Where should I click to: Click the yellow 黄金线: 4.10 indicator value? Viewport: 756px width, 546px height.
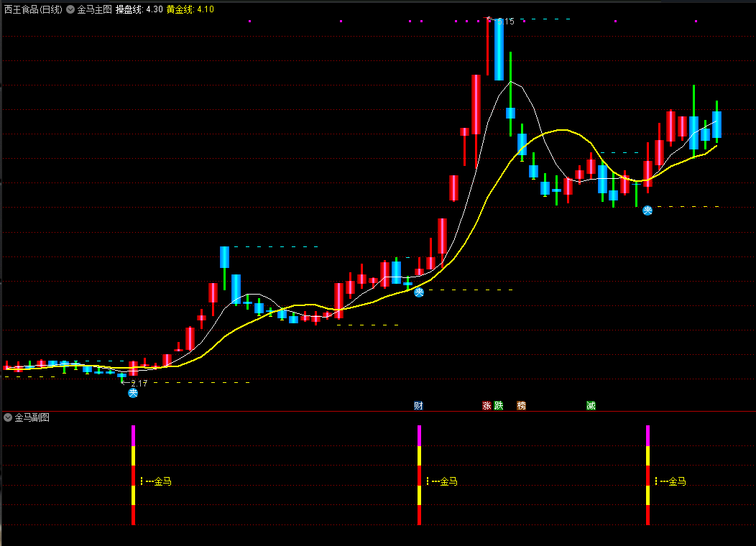point(190,10)
